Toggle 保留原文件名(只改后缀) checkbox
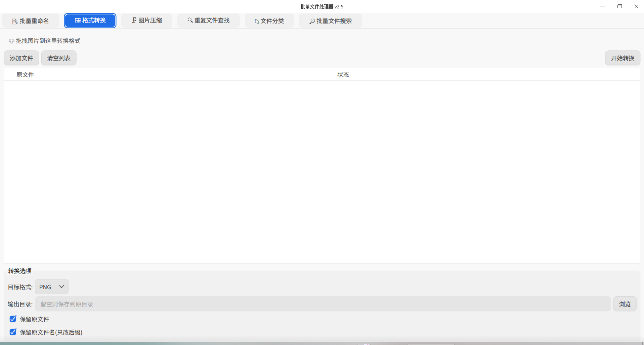Screen dimensions: 644x345 click(x=13, y=332)
